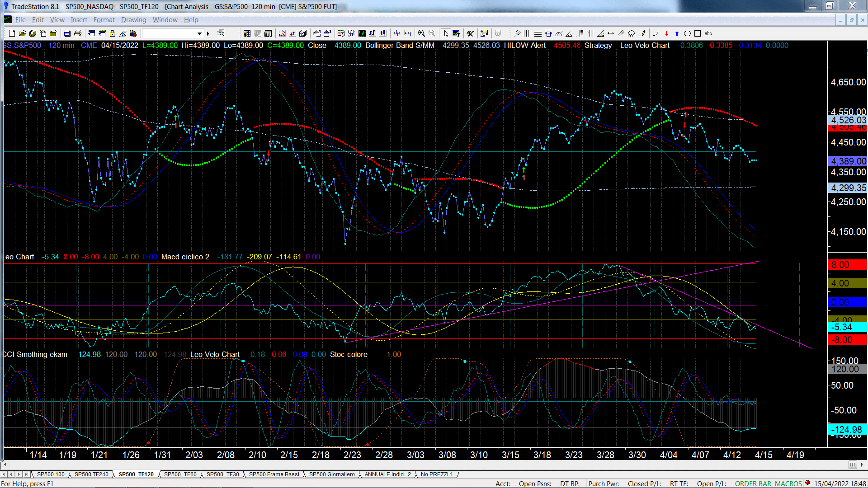Switch to SP500_TF60 tab
Viewport: 868px width, 488px height.
click(x=180, y=474)
